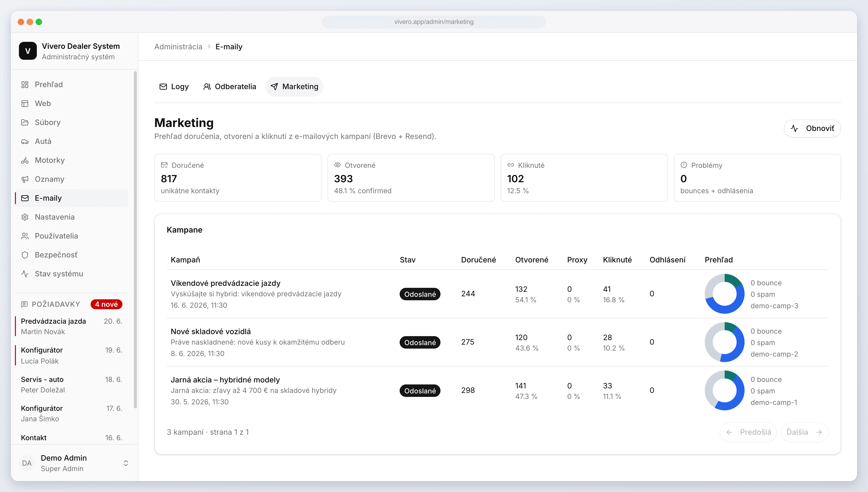Click the Jarná akcia – hybridné modely title

click(x=225, y=380)
